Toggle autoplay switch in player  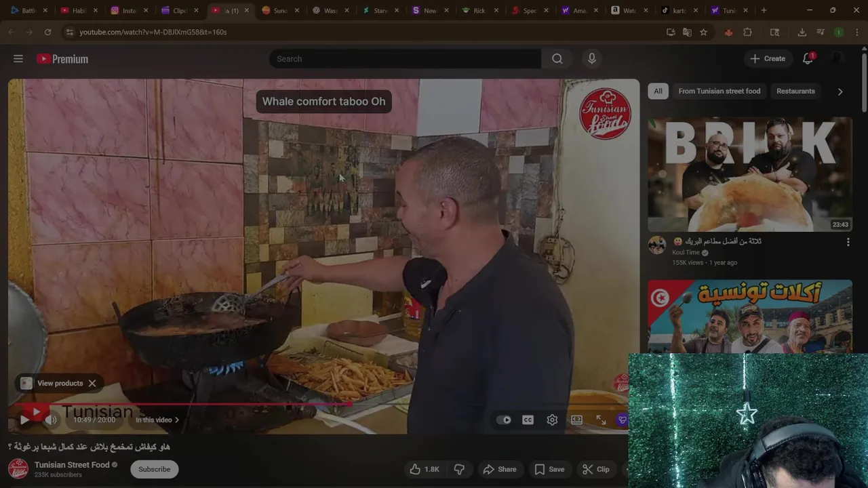point(504,420)
